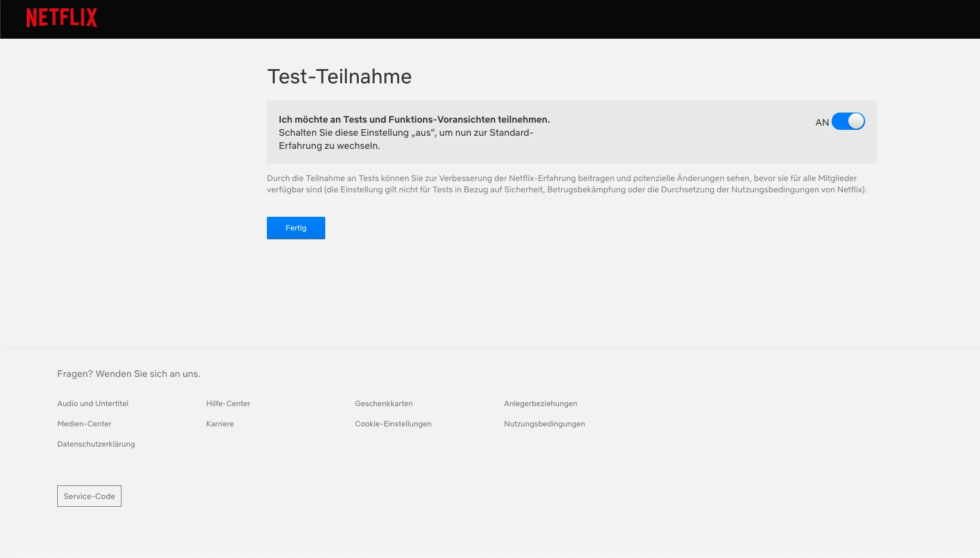Open Datenschutzerklärung link
Viewport: 980px width, 558px height.
pyautogui.click(x=96, y=444)
